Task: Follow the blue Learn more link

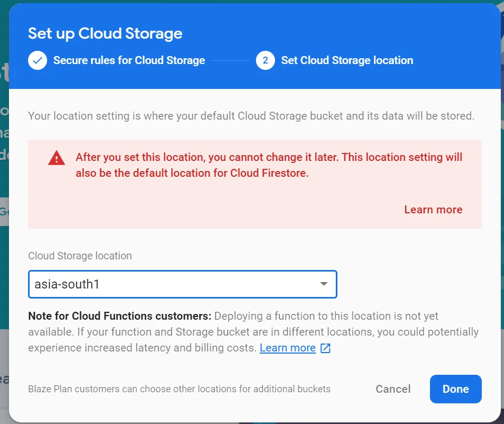Action: click(288, 348)
